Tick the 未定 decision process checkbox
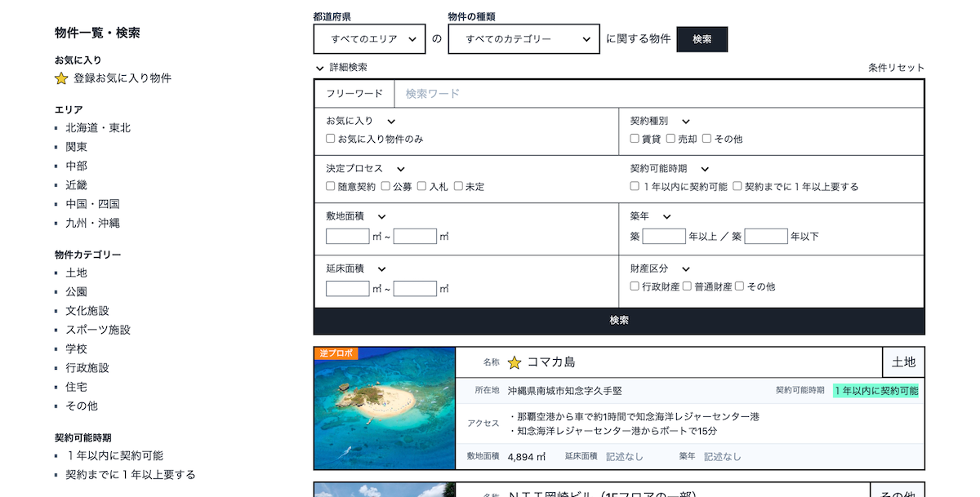This screenshot has width=980, height=497. tap(458, 186)
